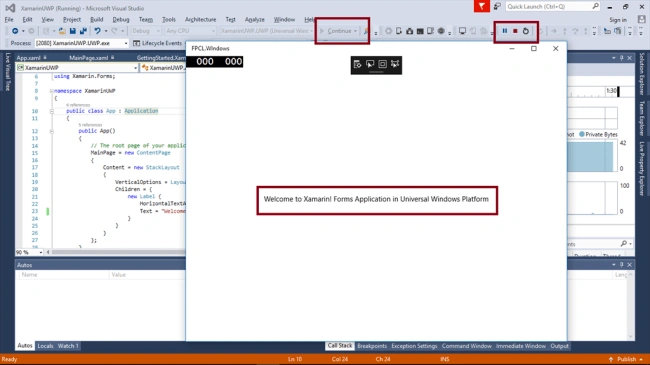
Task: Open the Solution Explorer side tab
Action: (642, 74)
